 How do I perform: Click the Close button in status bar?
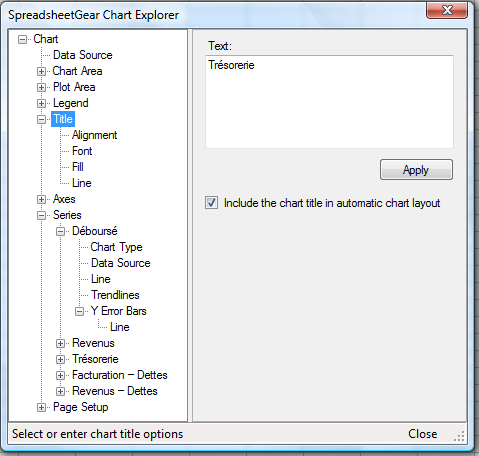pyautogui.click(x=423, y=434)
